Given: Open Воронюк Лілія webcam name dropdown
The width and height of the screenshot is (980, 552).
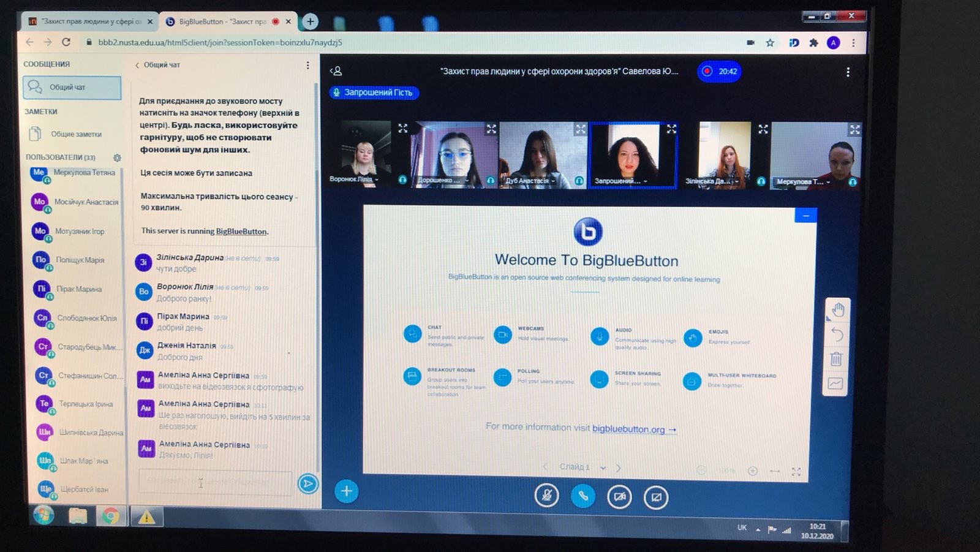Looking at the screenshot, I should pos(354,179).
